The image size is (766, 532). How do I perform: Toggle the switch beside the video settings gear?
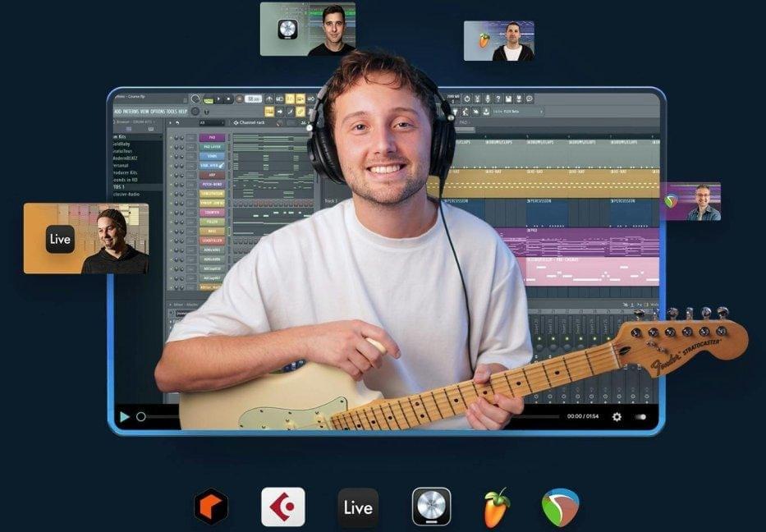click(x=640, y=417)
